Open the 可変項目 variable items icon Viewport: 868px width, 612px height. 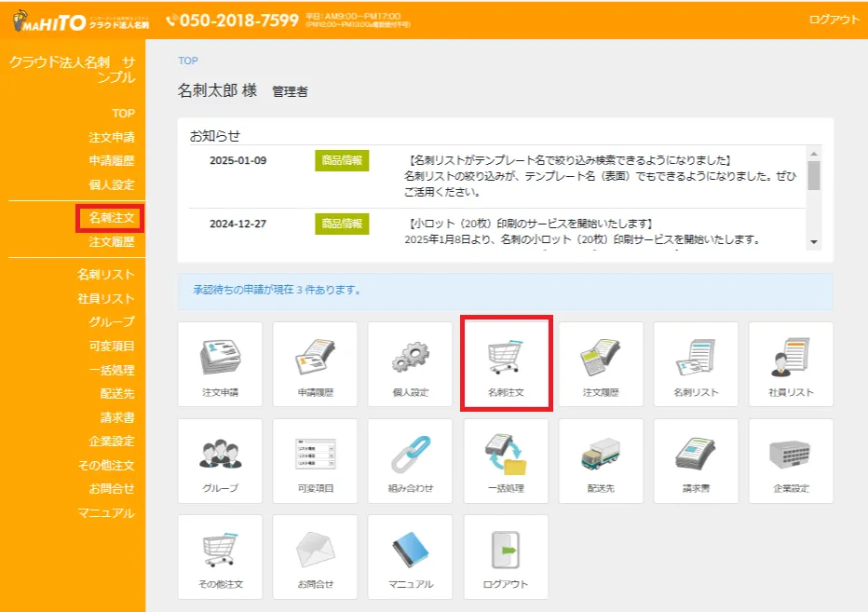[315, 459]
